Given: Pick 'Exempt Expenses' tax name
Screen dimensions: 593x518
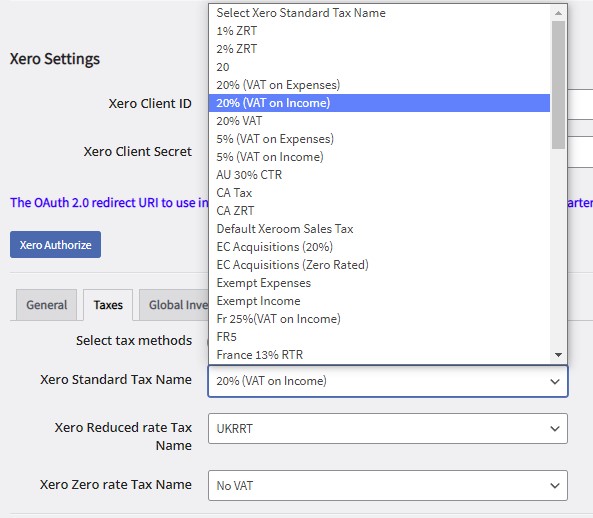Looking at the screenshot, I should [379, 283].
